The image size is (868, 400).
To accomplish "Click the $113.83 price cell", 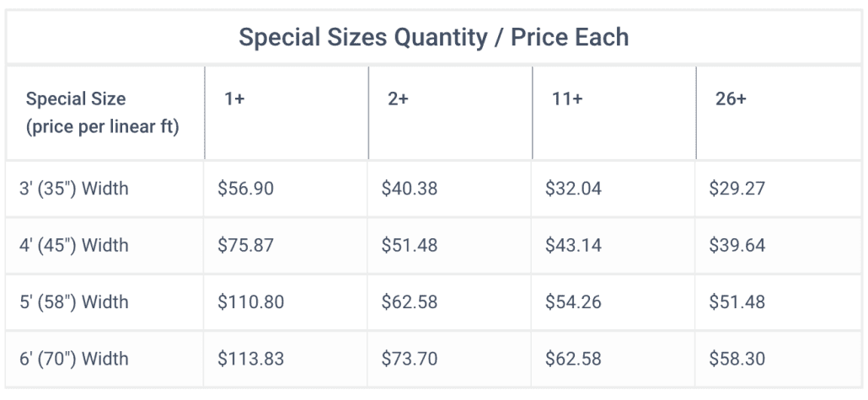I will (x=251, y=359).
